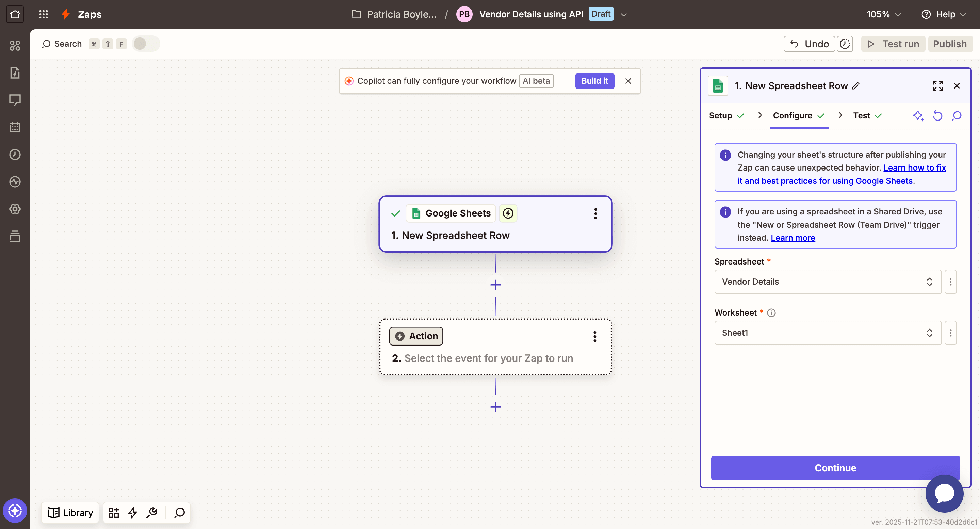Screen dimensions: 980x529
Task: Click the refresh fields icon in step panel
Action: pyautogui.click(x=938, y=116)
